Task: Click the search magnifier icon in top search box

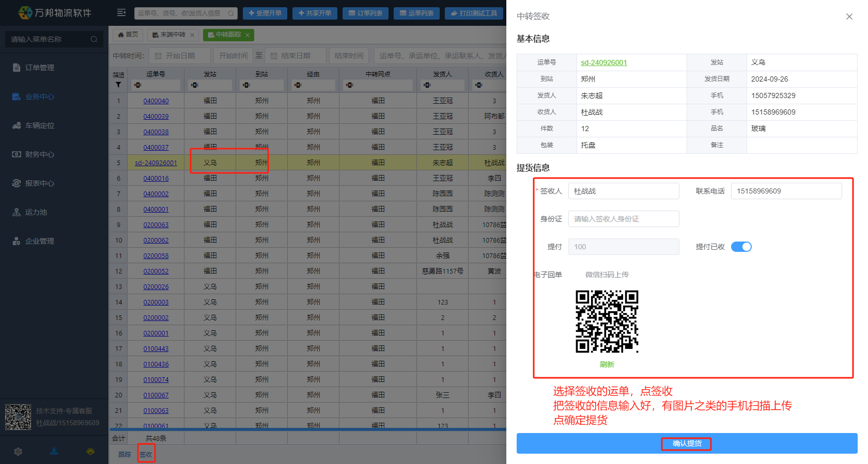Action: 231,13
